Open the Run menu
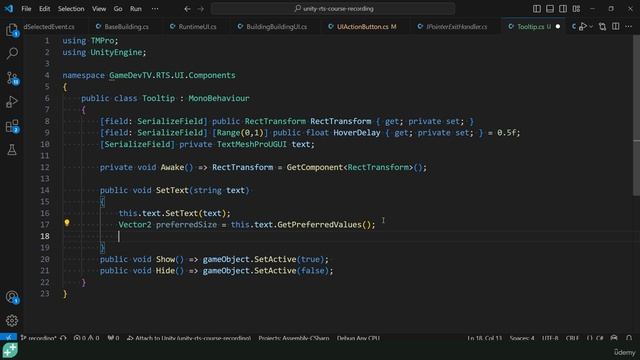 tap(136, 9)
